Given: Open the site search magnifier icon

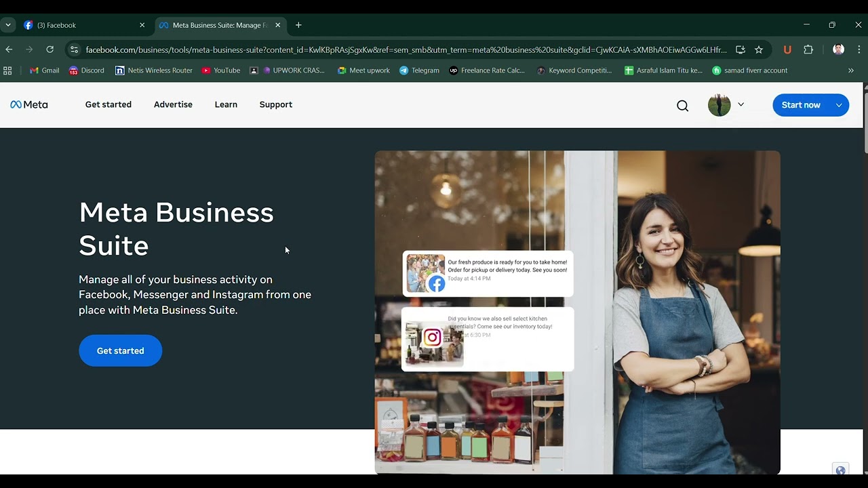Looking at the screenshot, I should 682,105.
